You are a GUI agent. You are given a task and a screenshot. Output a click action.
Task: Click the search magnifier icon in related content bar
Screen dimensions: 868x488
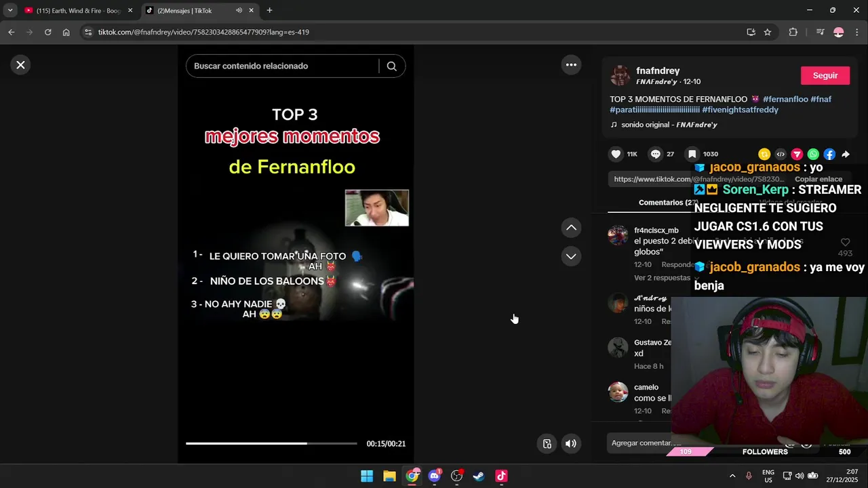point(391,66)
